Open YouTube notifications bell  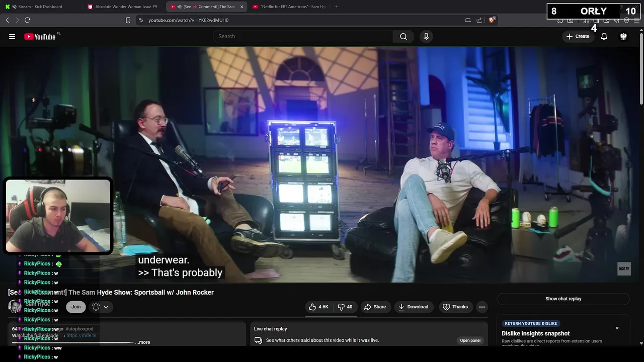(x=604, y=36)
